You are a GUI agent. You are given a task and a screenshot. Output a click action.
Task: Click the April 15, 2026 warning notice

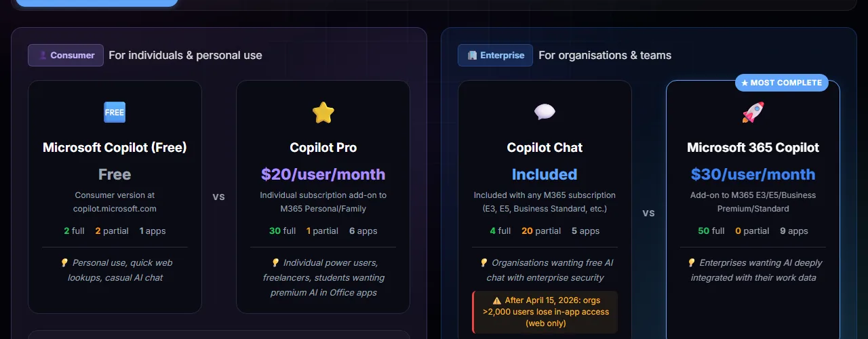tap(545, 312)
